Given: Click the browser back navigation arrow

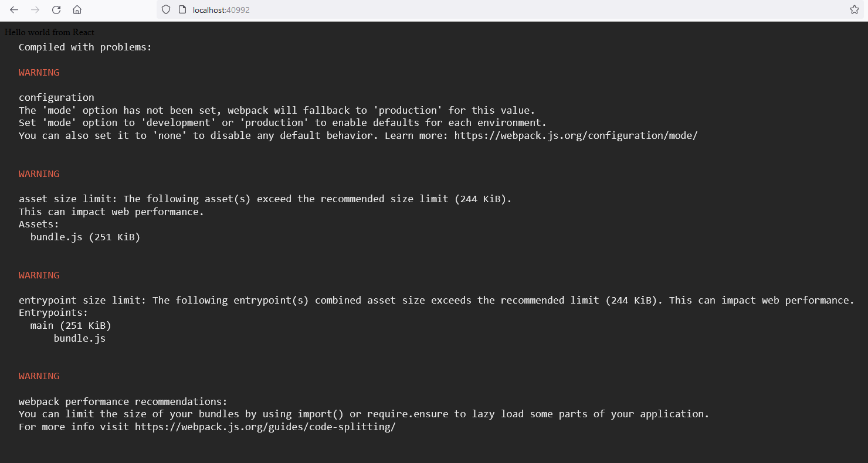Looking at the screenshot, I should (14, 9).
